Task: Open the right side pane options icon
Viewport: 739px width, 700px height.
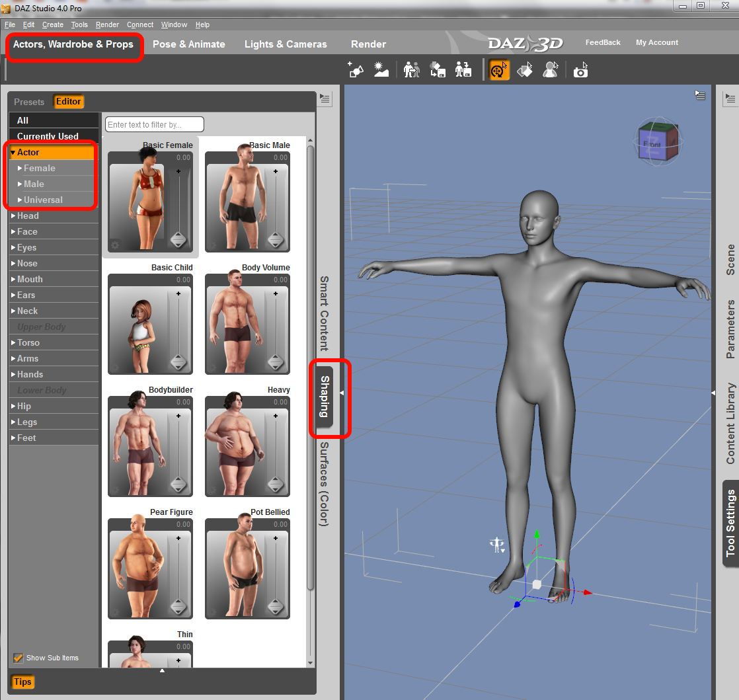Action: [730, 98]
